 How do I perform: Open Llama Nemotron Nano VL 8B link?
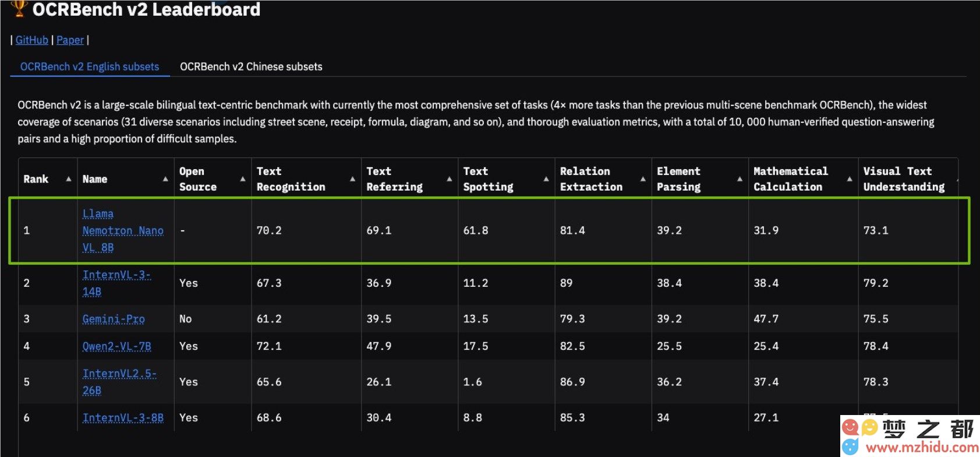pos(123,231)
